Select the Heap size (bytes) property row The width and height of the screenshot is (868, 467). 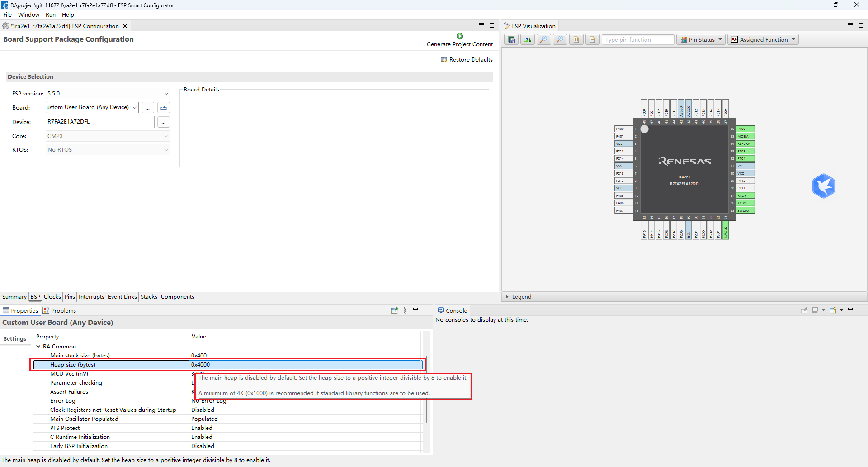[x=228, y=365]
